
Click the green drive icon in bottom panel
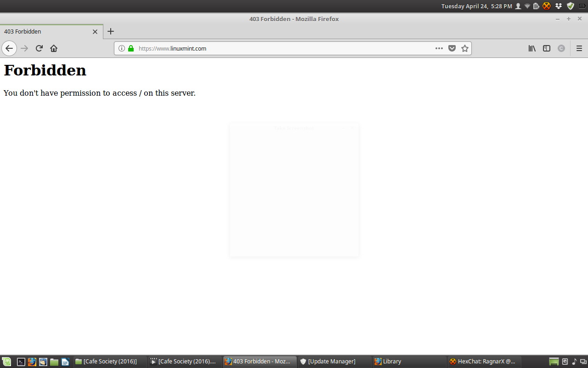pyautogui.click(x=554, y=362)
